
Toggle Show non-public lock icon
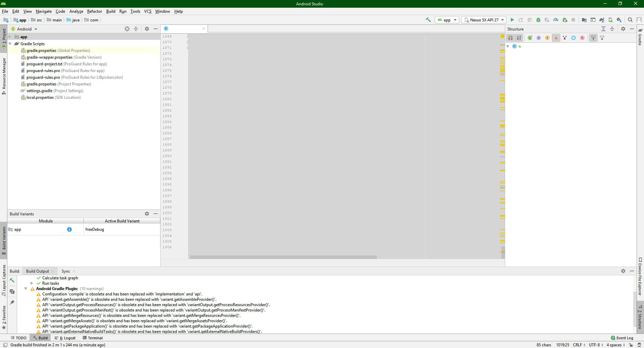[x=556, y=38]
